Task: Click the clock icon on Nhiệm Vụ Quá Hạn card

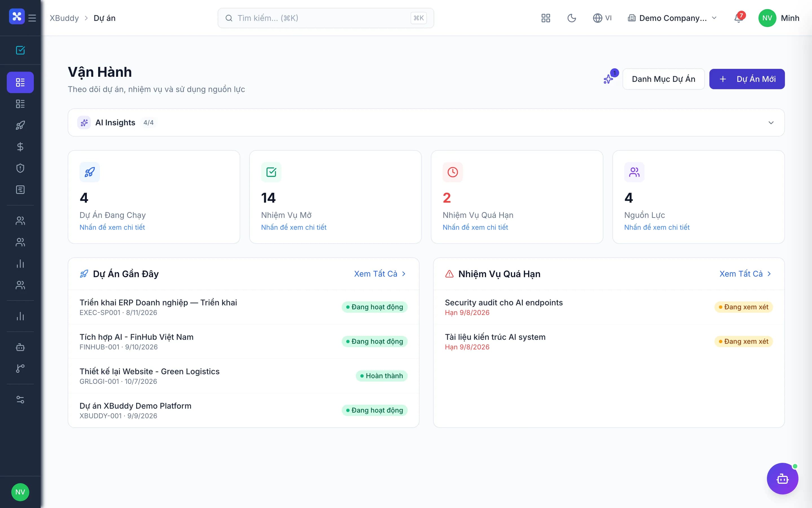Action: click(453, 172)
